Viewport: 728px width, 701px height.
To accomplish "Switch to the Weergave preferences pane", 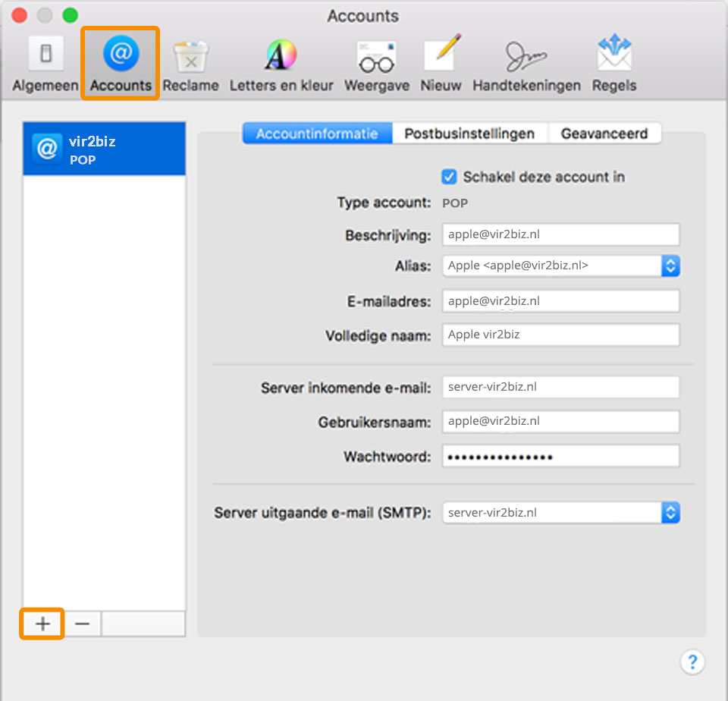I will point(377,64).
